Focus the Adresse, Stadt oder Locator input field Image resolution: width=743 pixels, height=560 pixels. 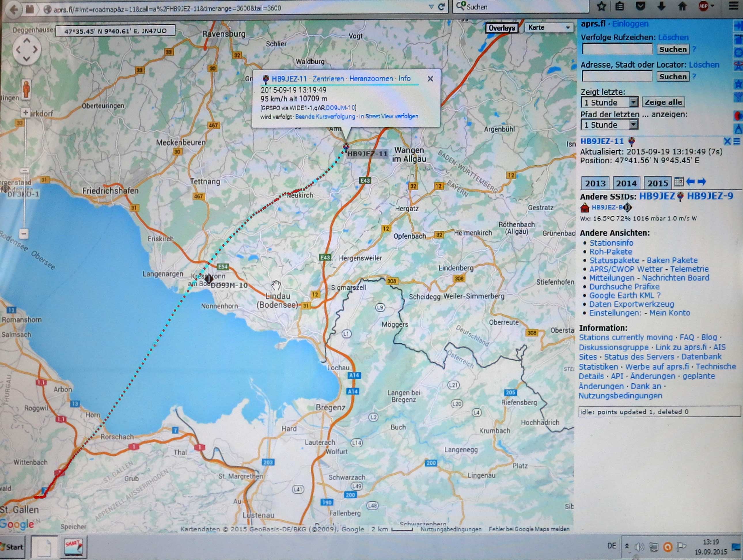tap(617, 77)
